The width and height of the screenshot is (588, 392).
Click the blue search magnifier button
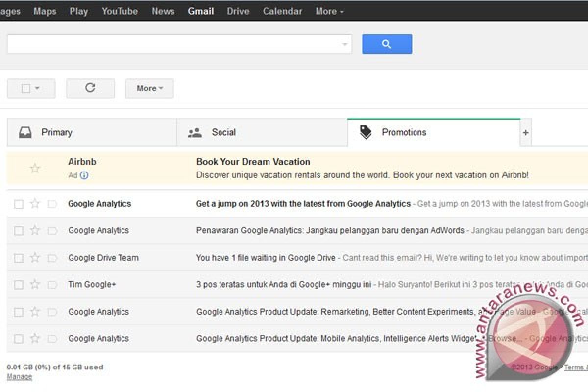387,44
